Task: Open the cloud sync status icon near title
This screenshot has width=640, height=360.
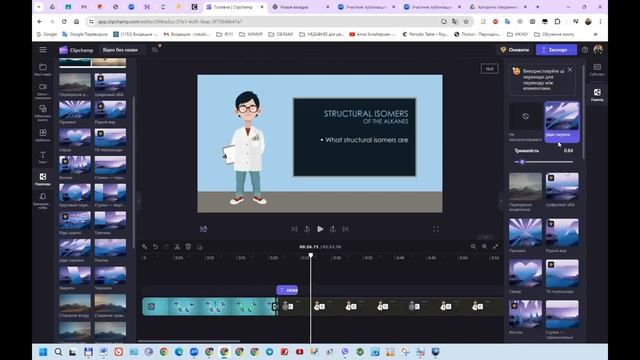Action: click(x=155, y=50)
